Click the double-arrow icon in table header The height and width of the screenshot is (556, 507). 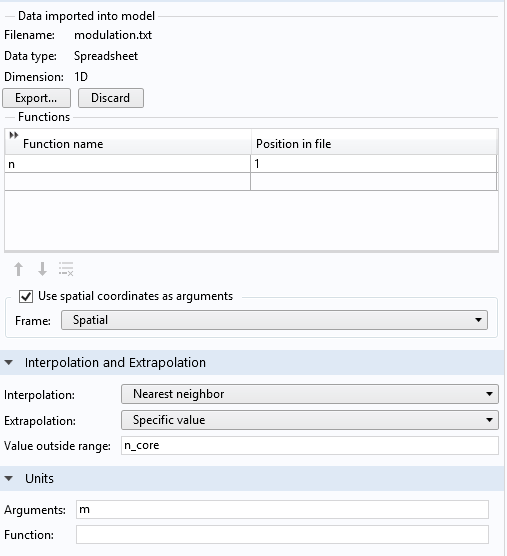click(13, 135)
